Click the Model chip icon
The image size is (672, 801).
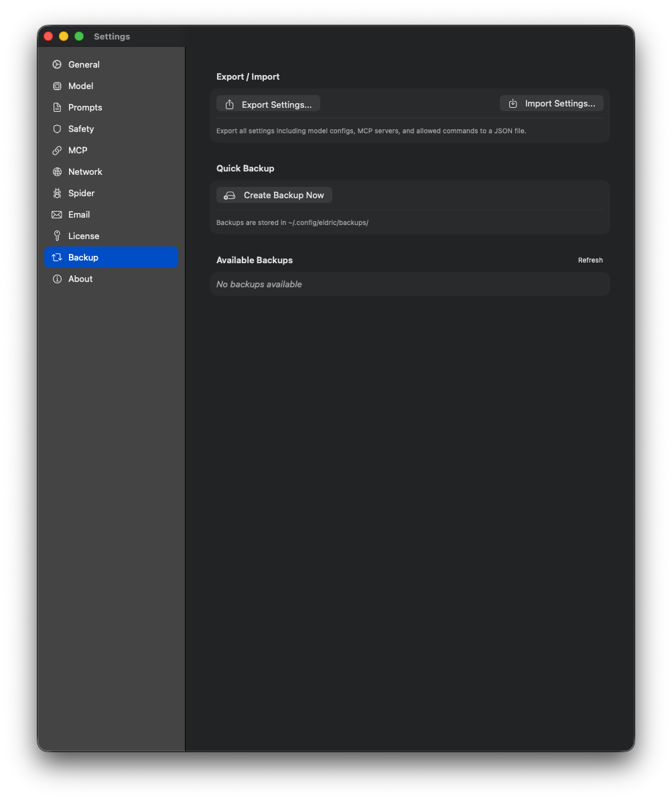[x=58, y=86]
